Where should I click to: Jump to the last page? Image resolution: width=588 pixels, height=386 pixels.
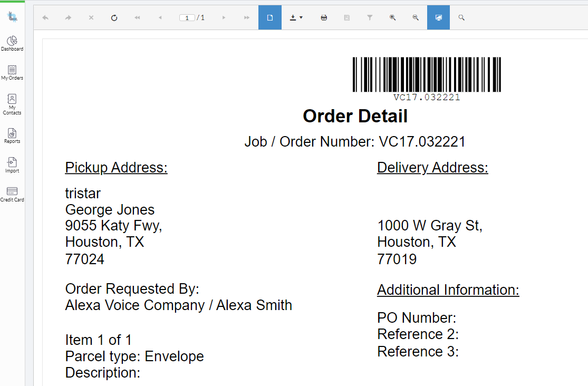click(x=247, y=17)
